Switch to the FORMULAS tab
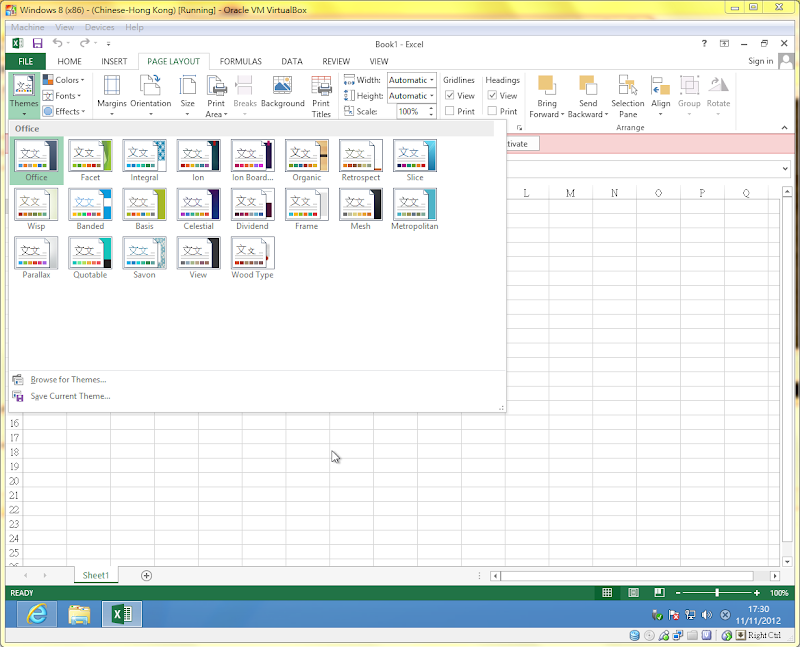This screenshot has height=647, width=800. pos(240,61)
